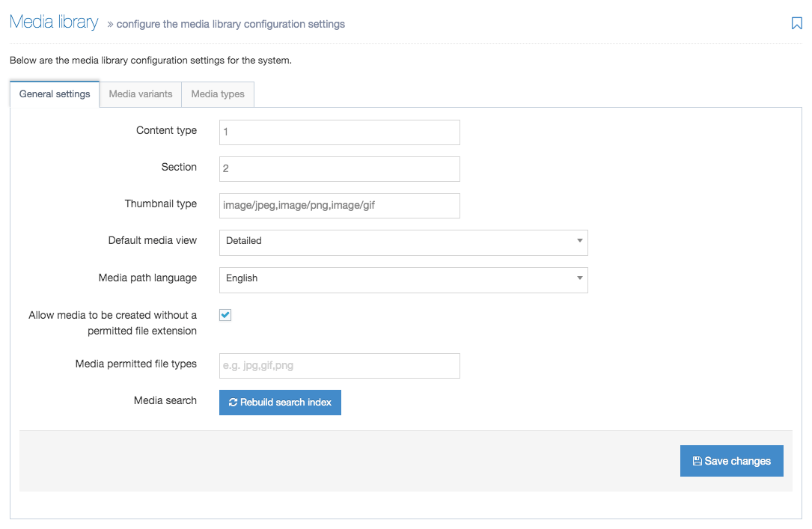Select the General settings tab

pos(55,94)
